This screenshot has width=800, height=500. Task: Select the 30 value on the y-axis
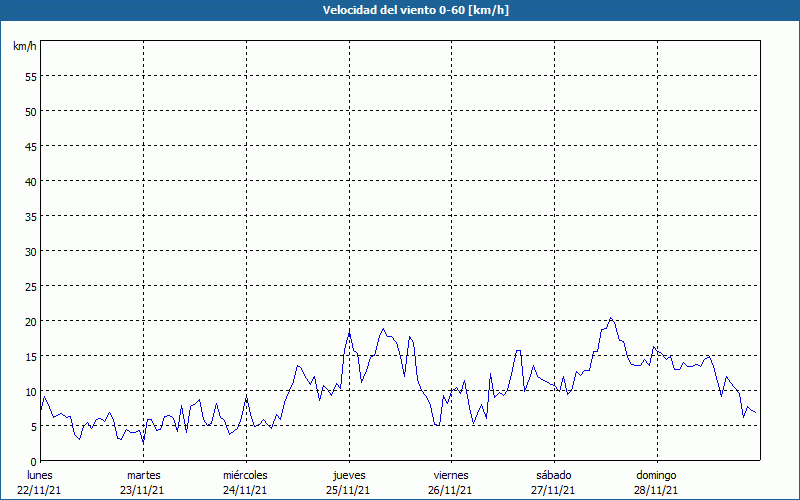tap(31, 252)
